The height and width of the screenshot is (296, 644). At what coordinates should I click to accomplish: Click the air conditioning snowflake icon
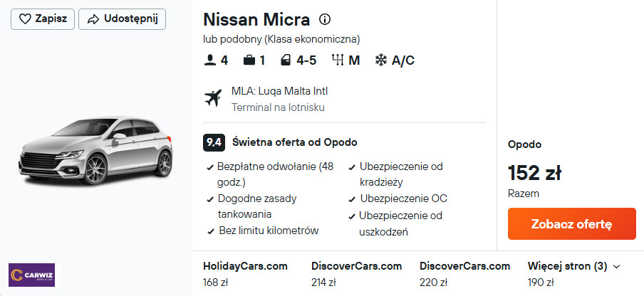(381, 60)
